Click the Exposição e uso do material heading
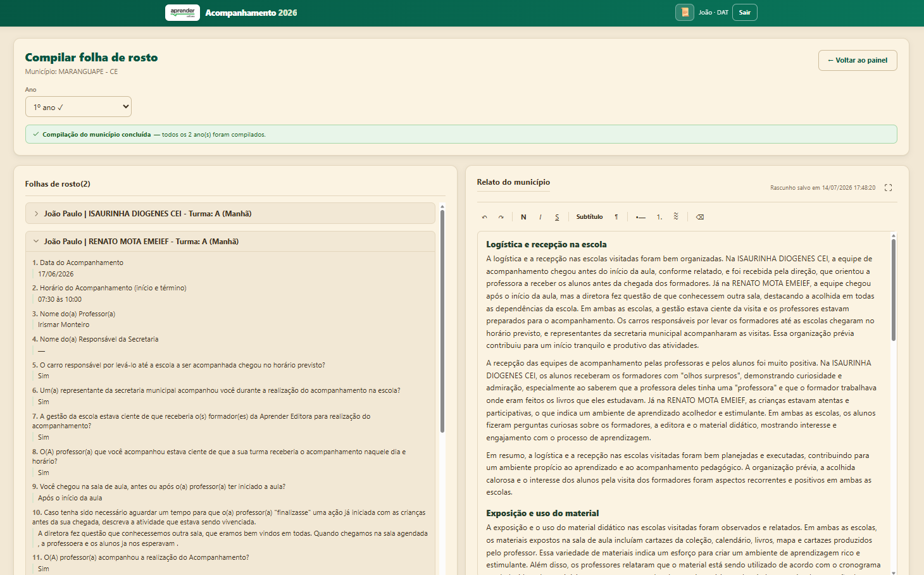The width and height of the screenshot is (924, 575). (x=542, y=513)
